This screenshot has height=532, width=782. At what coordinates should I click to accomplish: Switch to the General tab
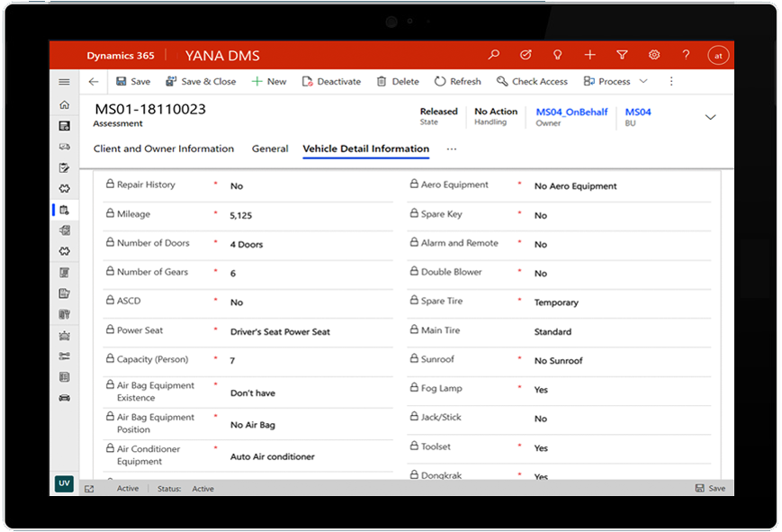pyautogui.click(x=270, y=149)
